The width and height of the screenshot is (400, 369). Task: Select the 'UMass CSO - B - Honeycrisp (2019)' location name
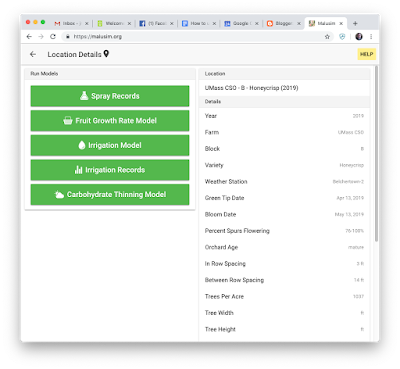click(x=251, y=88)
